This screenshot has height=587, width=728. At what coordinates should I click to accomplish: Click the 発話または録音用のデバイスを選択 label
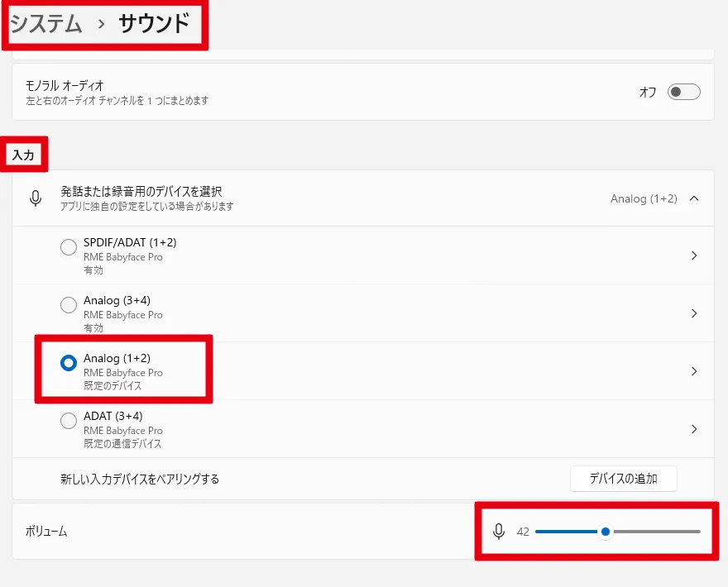pos(141,191)
